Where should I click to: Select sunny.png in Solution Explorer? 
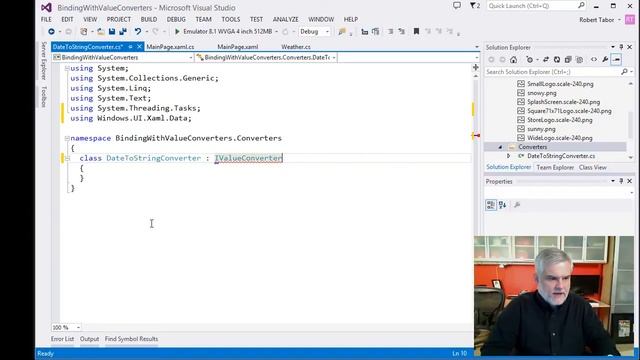click(x=541, y=129)
